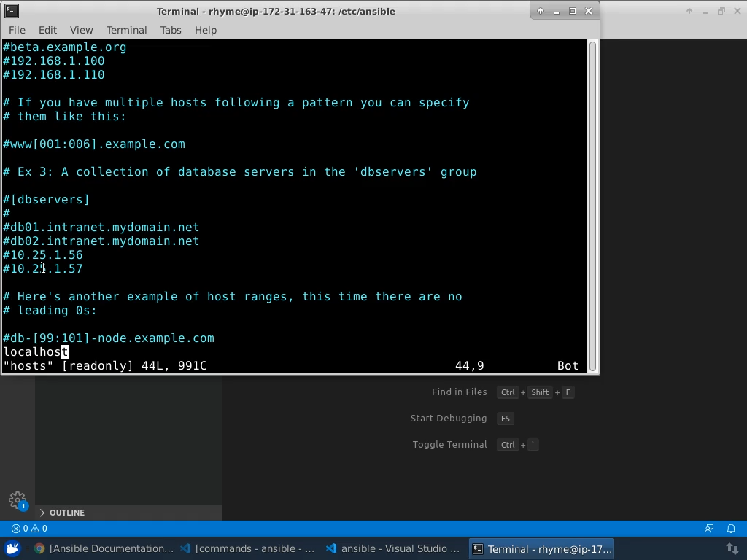Open the Tabs menu in Terminal

click(x=171, y=30)
